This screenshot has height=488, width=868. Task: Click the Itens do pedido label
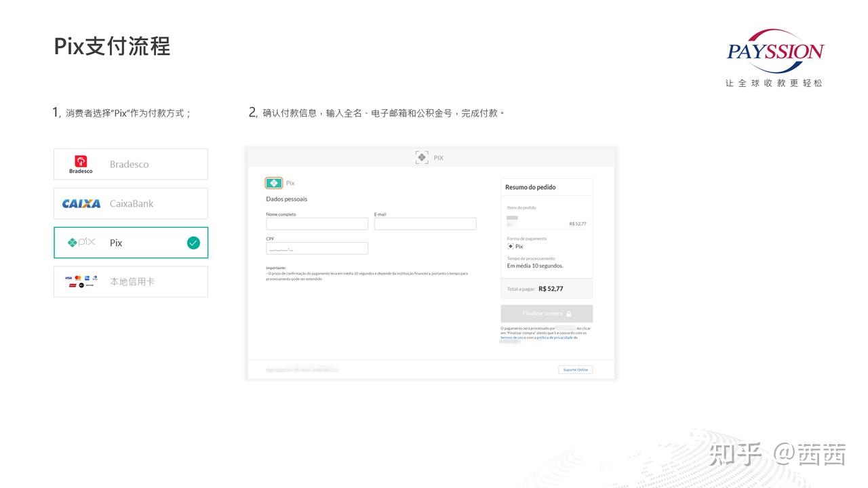(x=521, y=207)
